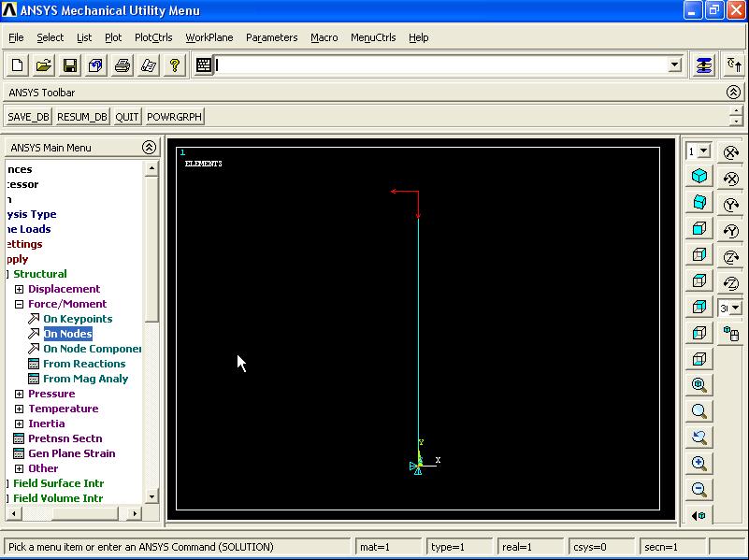Click the Report Generator icon
The image size is (749, 560).
(149, 65)
